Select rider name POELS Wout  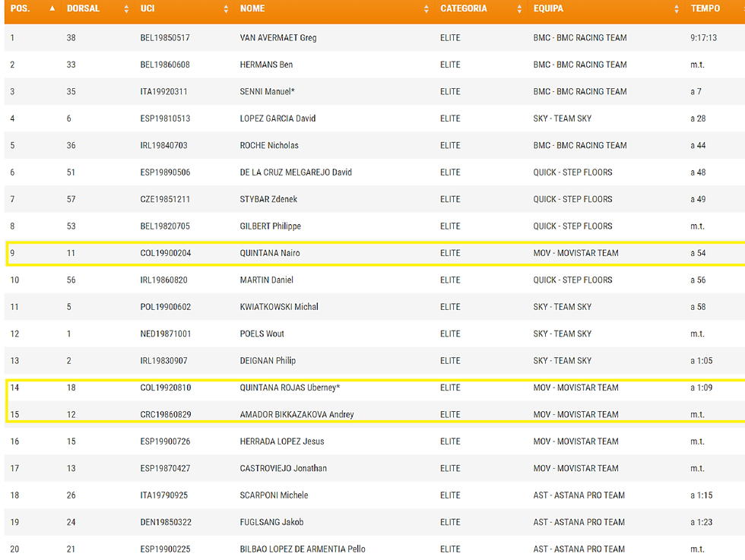(262, 334)
